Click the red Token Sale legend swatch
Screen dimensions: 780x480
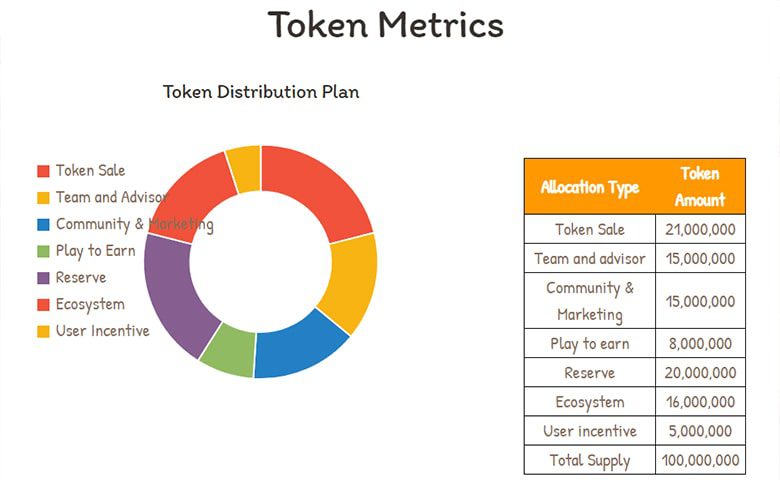(x=43, y=171)
